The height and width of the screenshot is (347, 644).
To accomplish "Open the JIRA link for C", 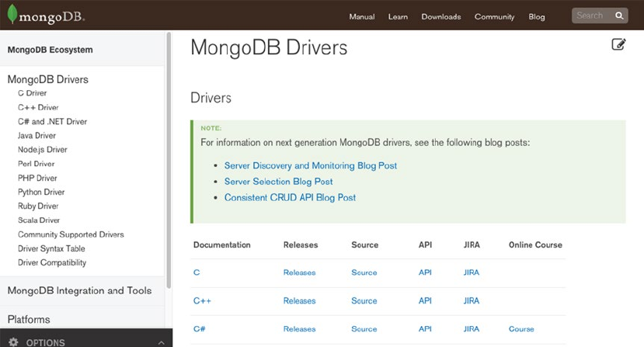I will click(471, 272).
